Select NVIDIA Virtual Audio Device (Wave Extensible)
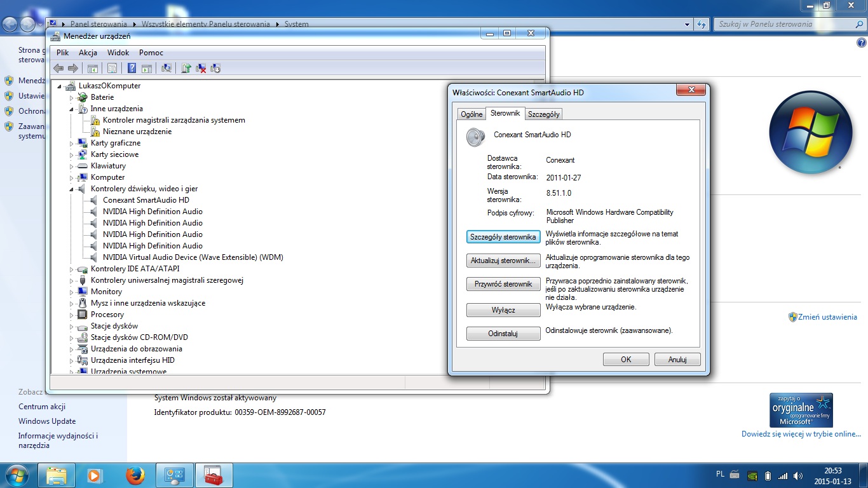Image resolution: width=868 pixels, height=488 pixels. pos(193,257)
